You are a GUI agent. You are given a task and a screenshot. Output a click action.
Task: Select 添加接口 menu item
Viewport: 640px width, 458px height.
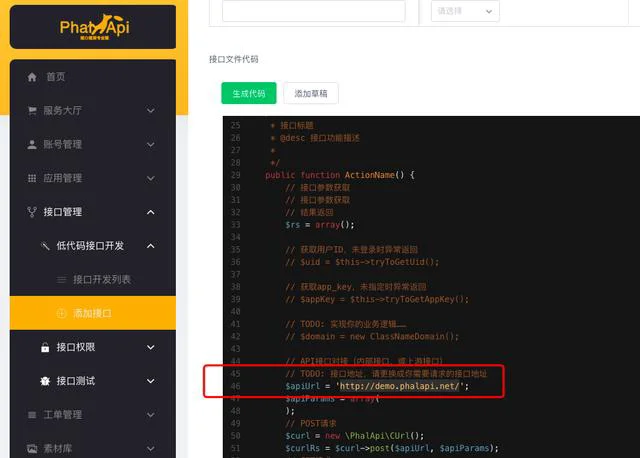point(93,313)
